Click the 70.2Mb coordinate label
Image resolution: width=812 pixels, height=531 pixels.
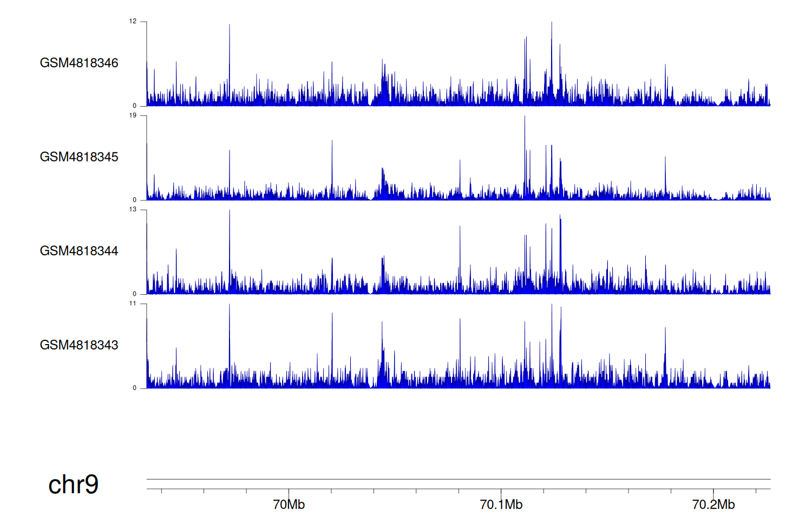pos(713,505)
